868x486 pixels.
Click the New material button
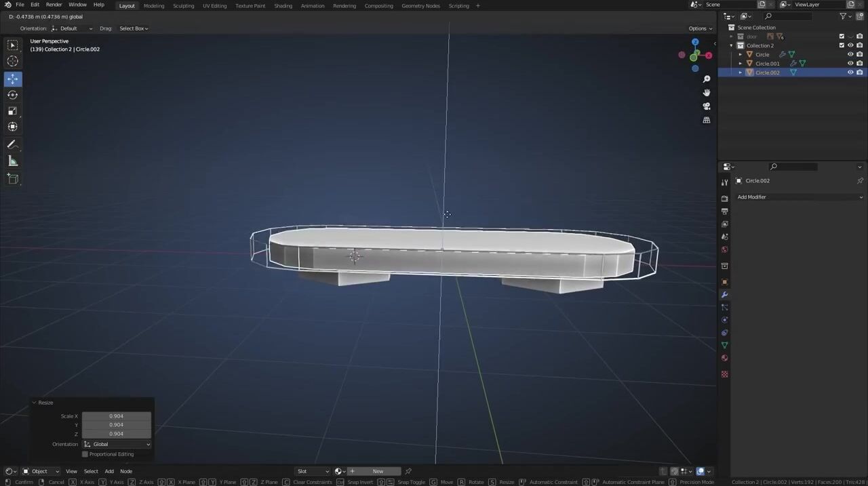pos(377,471)
